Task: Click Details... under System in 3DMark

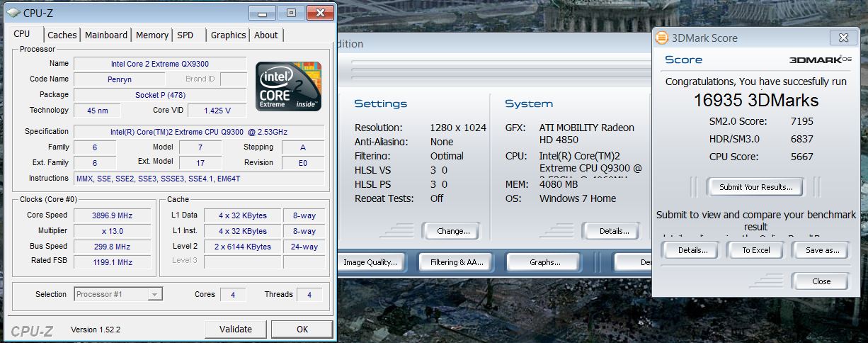Action: (615, 231)
